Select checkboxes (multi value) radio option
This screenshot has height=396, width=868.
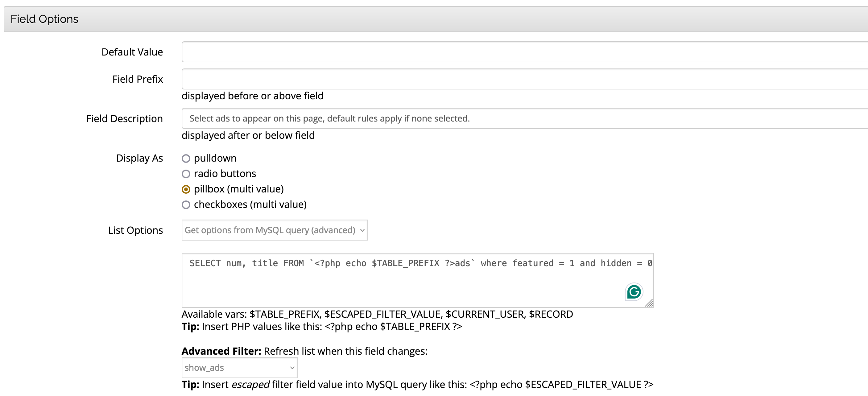point(186,204)
